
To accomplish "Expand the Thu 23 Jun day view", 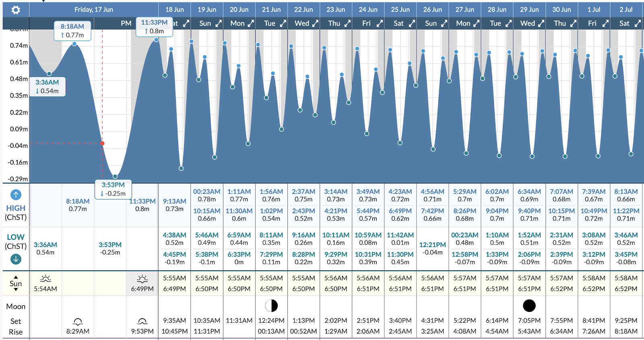I will pos(347,23).
